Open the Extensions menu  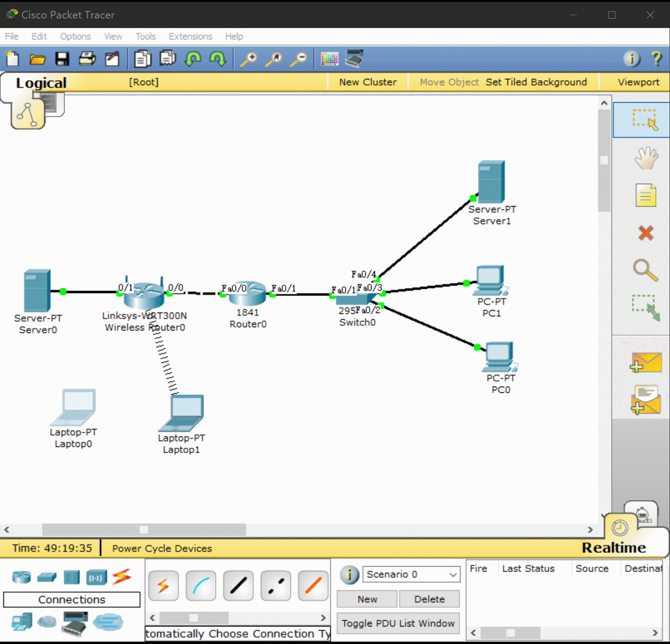tap(191, 36)
